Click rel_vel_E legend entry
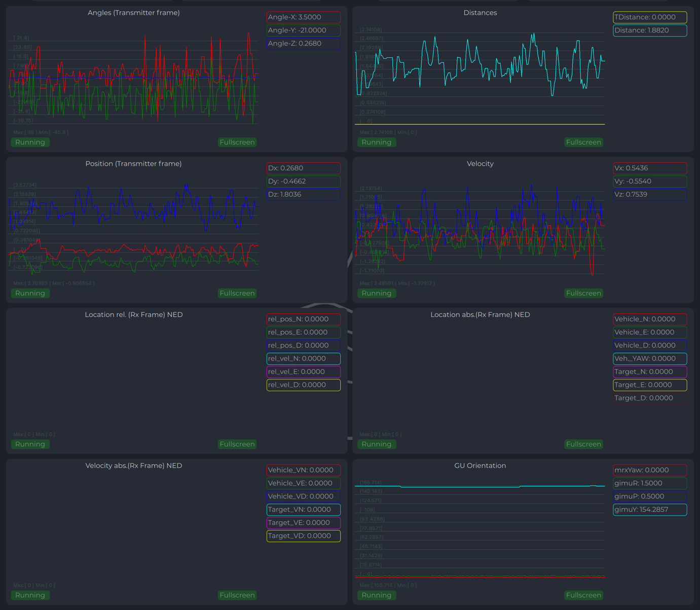700x610 pixels. click(304, 372)
